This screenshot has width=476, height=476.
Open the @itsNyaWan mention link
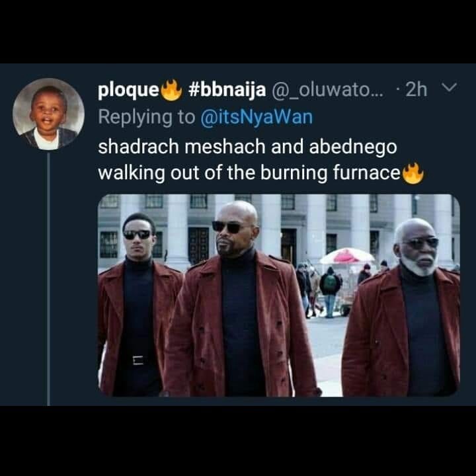tap(257, 118)
